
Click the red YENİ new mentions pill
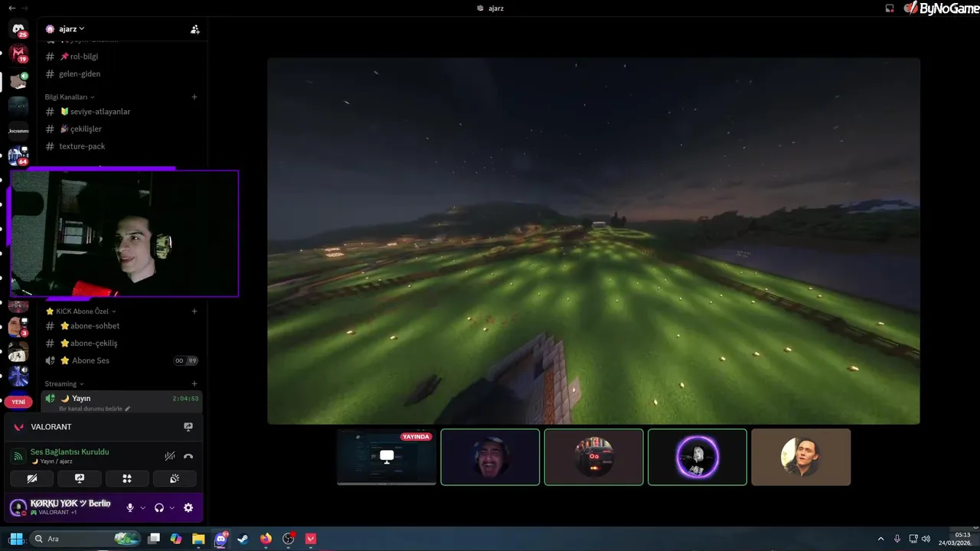[18, 402]
